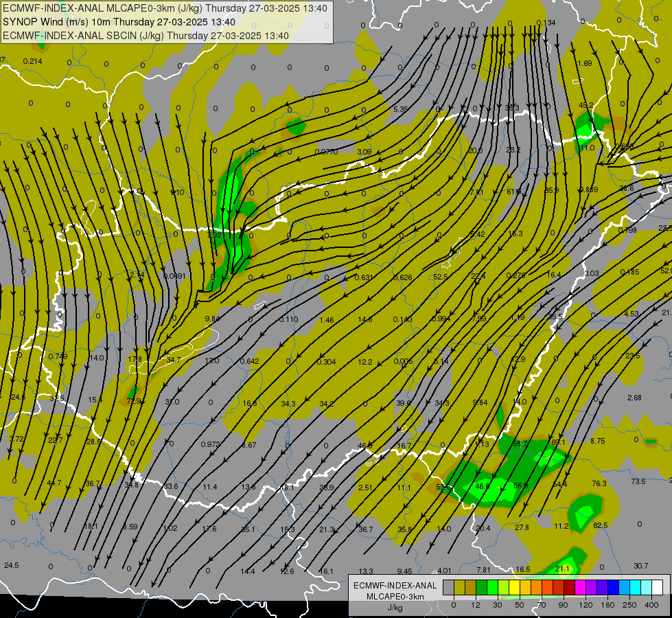
Task: Click the map value 5.35
Action: pyautogui.click(x=400, y=109)
